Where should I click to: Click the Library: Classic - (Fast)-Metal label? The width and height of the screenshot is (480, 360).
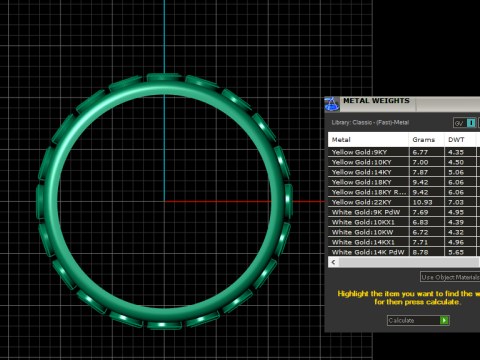370,122
